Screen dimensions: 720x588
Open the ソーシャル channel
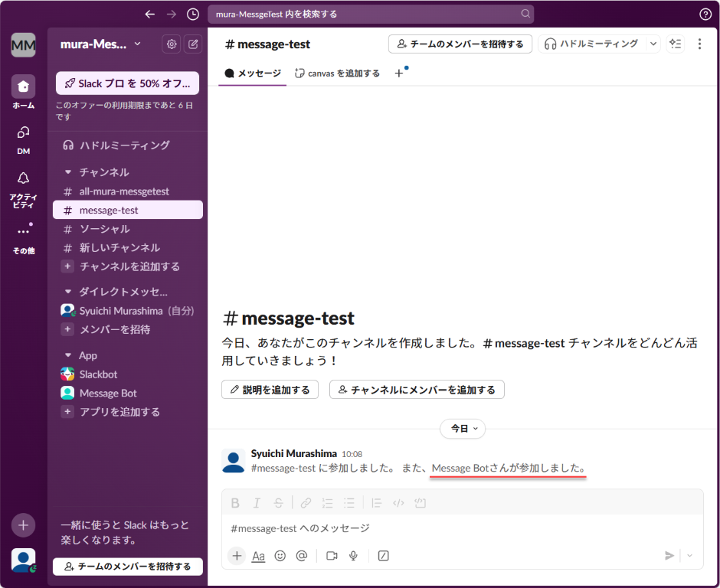[128, 229]
